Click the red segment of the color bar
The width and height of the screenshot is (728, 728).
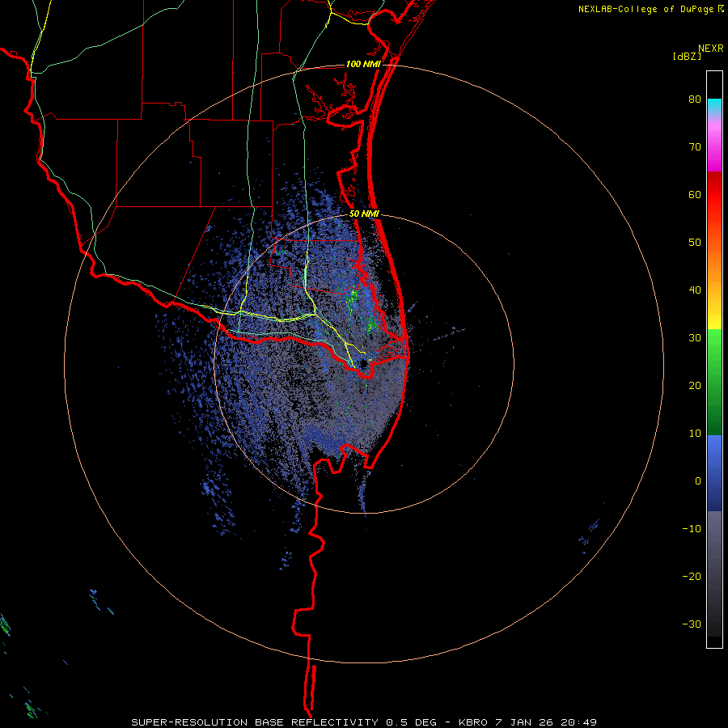[x=714, y=195]
